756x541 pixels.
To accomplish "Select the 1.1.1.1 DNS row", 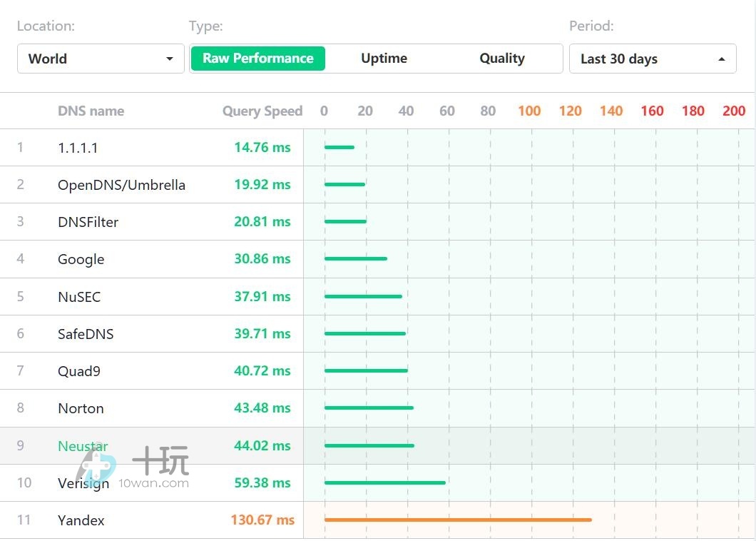I will tap(78, 148).
